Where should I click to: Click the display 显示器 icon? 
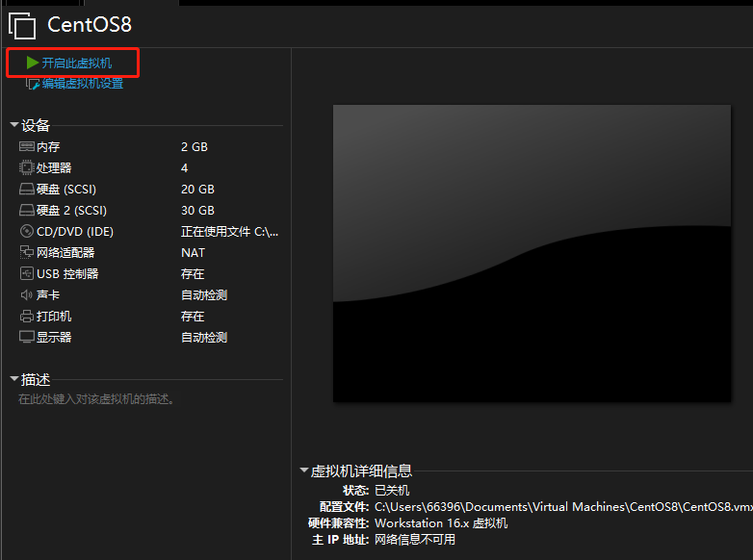point(26,338)
